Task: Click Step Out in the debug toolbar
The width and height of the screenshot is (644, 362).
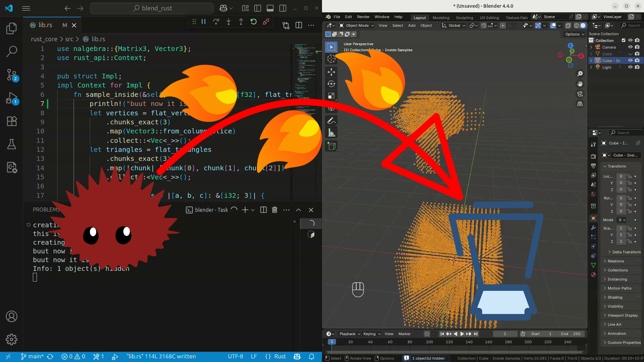Action: [241, 22]
